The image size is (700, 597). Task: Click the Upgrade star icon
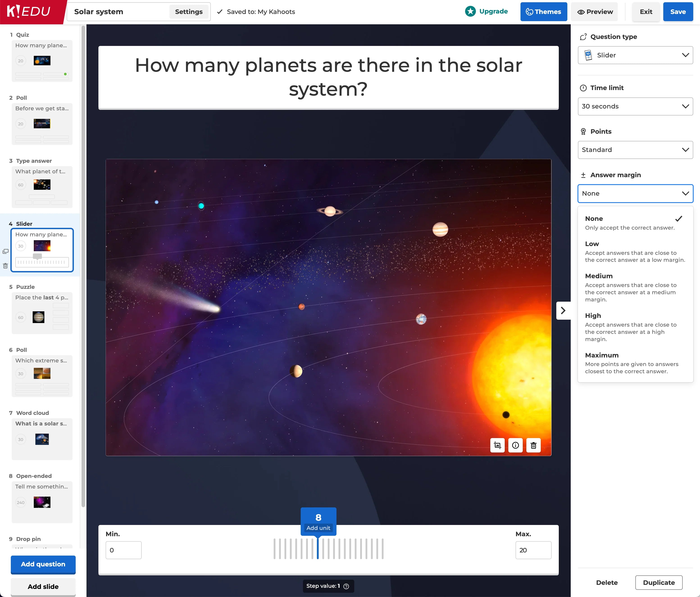470,11
